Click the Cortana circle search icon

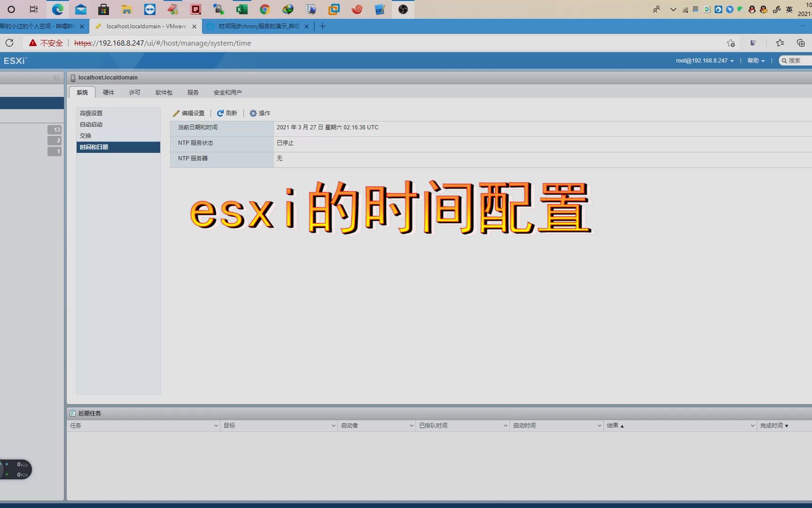(x=11, y=9)
